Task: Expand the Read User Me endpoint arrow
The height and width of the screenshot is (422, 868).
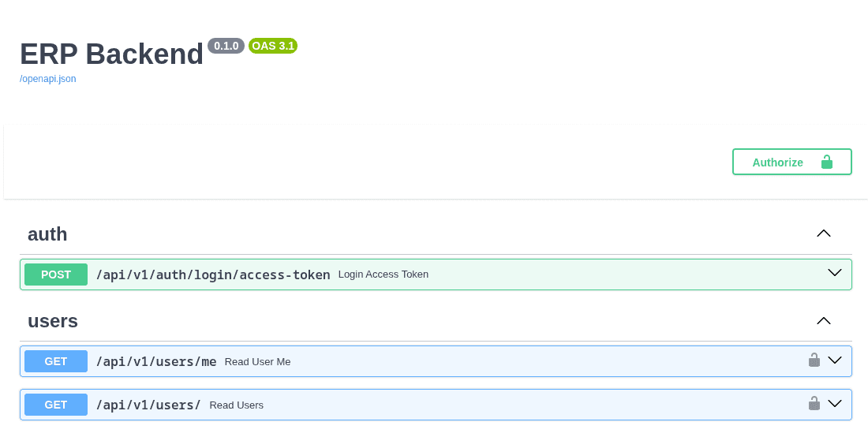Action: coord(834,360)
